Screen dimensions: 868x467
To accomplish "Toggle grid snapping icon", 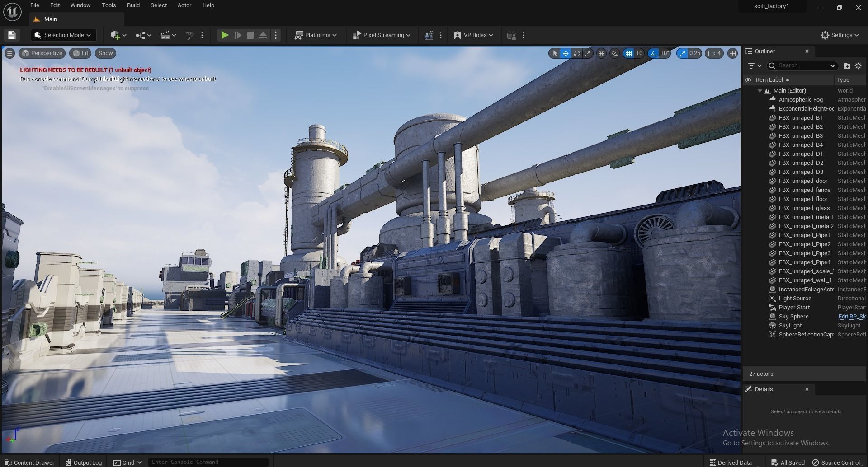I will click(628, 53).
